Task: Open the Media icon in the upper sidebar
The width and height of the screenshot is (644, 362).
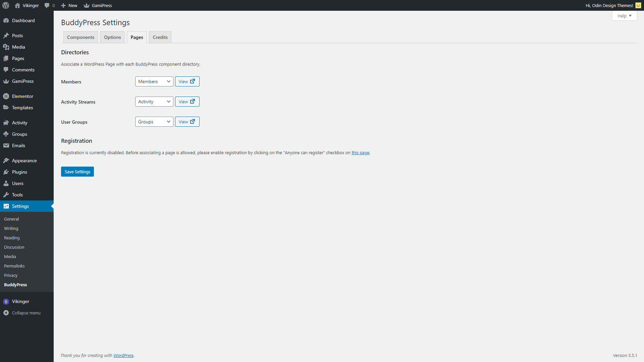Action: [x=6, y=47]
